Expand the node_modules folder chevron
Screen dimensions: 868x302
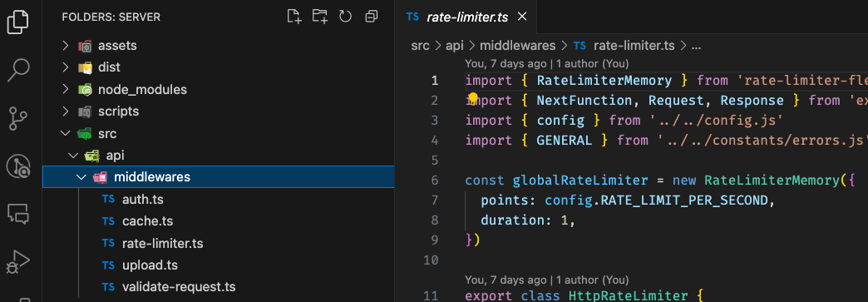tap(66, 90)
